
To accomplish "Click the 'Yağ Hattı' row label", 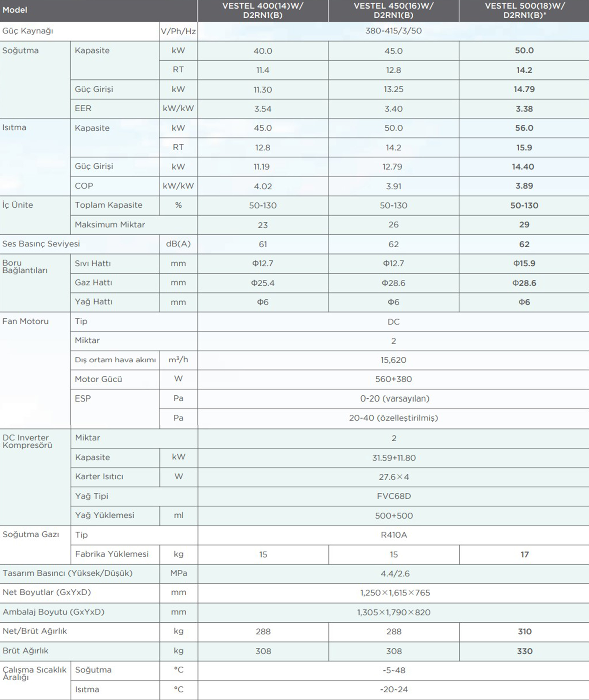I will click(94, 302).
